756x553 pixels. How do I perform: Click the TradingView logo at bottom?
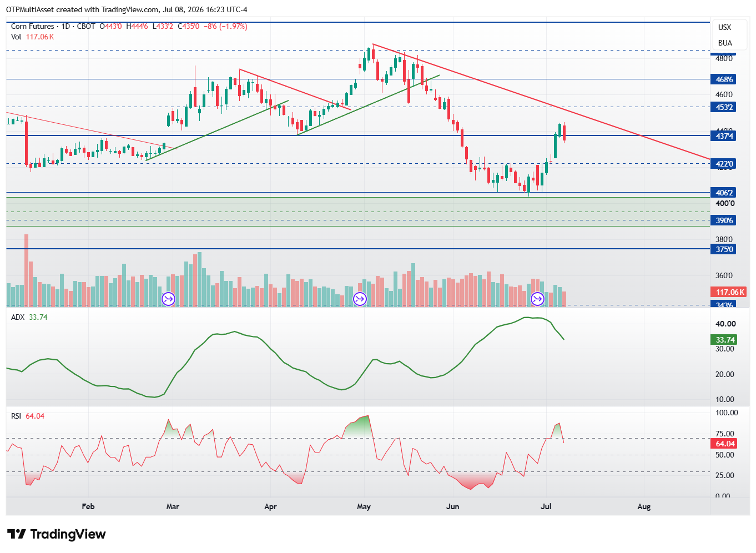click(56, 534)
